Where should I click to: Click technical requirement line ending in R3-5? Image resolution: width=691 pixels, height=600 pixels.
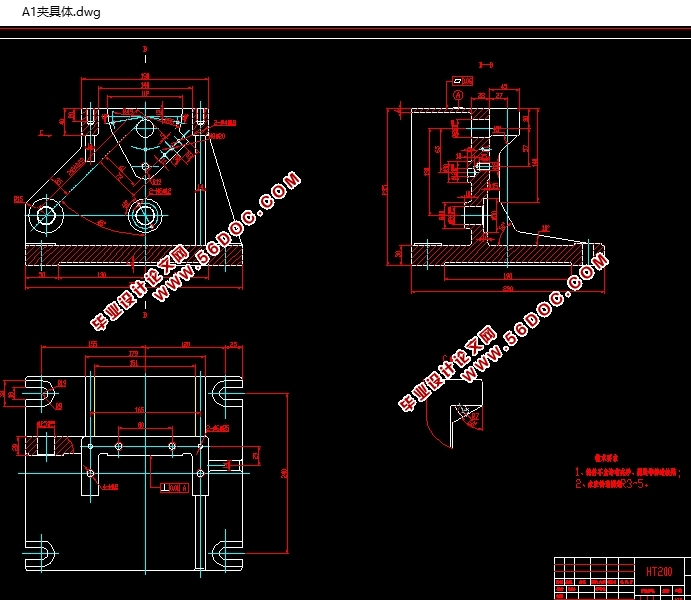point(611,484)
